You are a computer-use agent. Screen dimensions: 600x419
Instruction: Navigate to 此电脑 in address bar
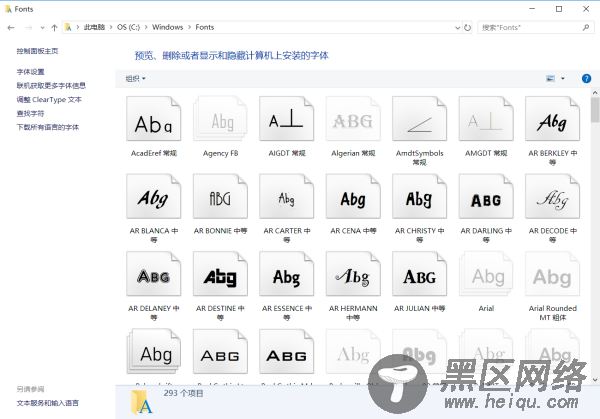pyautogui.click(x=94, y=27)
